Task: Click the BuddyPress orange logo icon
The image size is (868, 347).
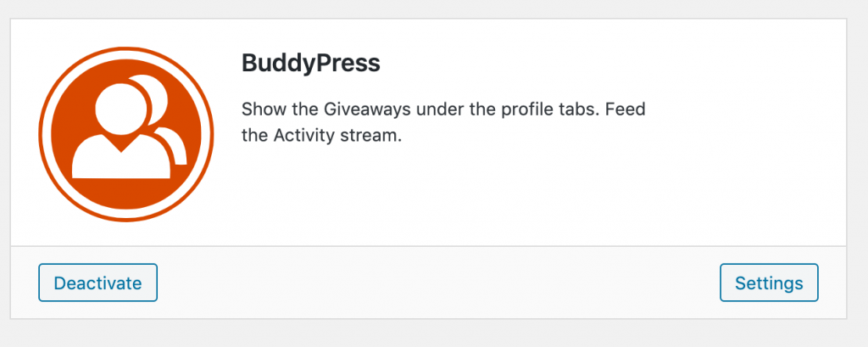Action: (x=126, y=134)
